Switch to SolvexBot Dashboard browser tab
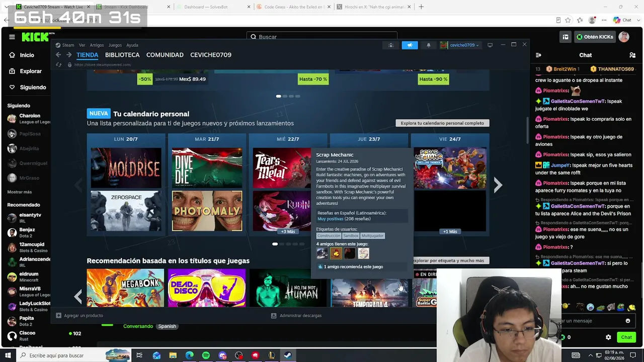The height and width of the screenshot is (362, 644). (x=214, y=7)
